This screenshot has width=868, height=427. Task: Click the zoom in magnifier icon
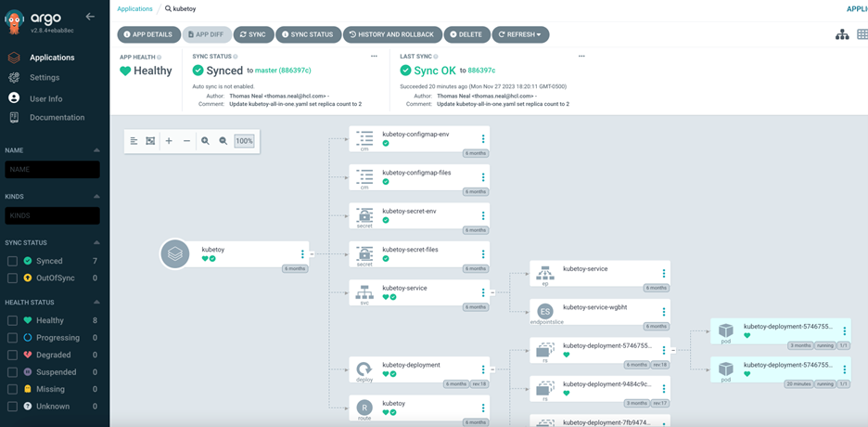(205, 141)
